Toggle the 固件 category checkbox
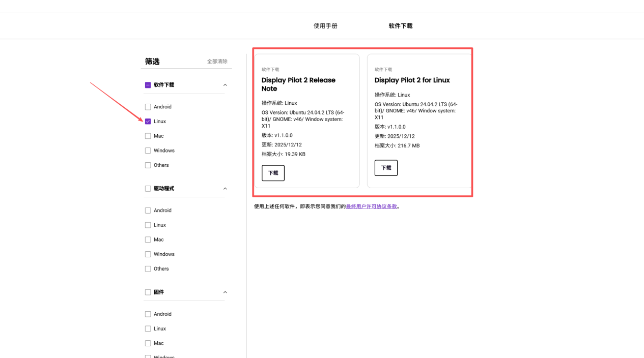This screenshot has height=358, width=644. tap(148, 292)
